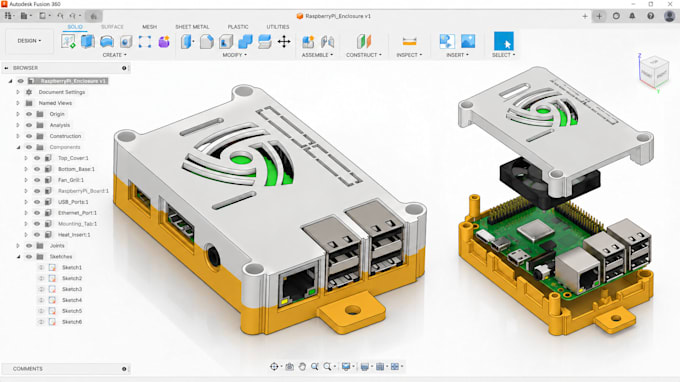Open the Insert menu label

pos(458,55)
